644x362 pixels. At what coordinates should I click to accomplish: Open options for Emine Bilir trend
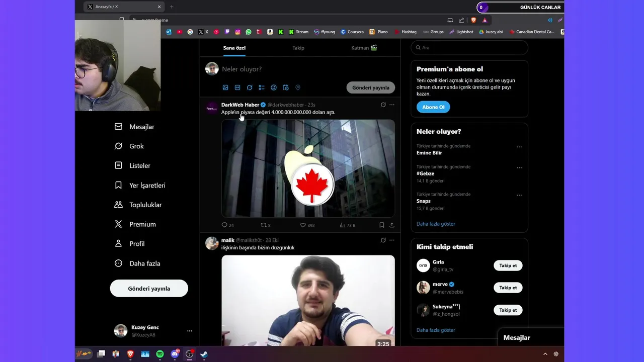coord(519,147)
